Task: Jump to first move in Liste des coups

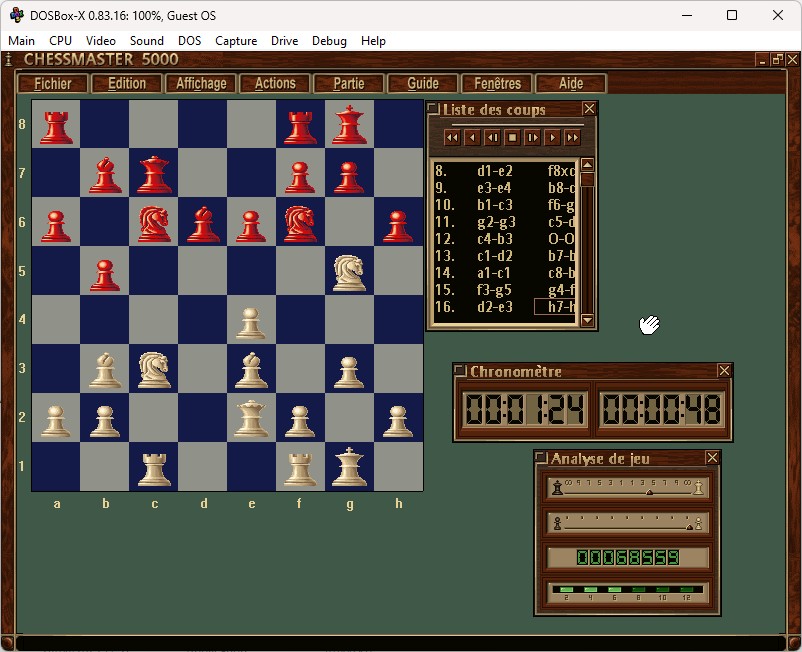Action: [x=452, y=137]
